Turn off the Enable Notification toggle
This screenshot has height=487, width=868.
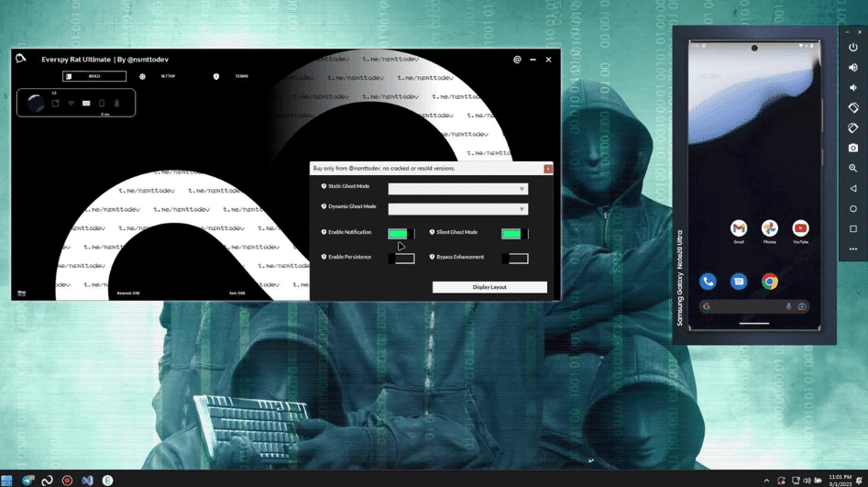coord(401,234)
